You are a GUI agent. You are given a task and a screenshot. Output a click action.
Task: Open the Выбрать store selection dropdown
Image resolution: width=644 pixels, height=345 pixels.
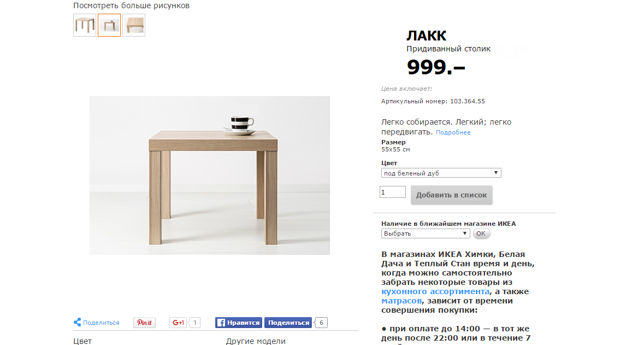click(x=426, y=233)
